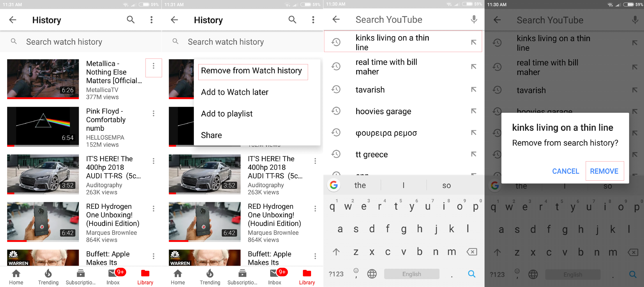This screenshot has height=287, width=644.
Task: Tap backspace key on third screen keyboard
Action: click(472, 252)
